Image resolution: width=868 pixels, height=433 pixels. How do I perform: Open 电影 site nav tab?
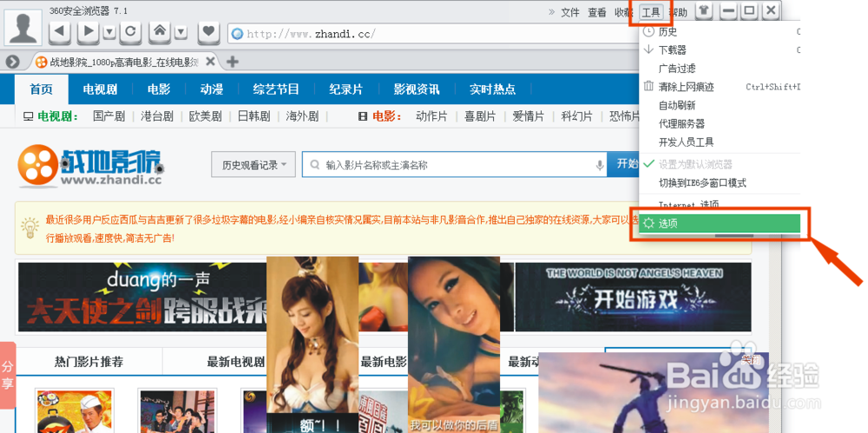[x=159, y=89]
